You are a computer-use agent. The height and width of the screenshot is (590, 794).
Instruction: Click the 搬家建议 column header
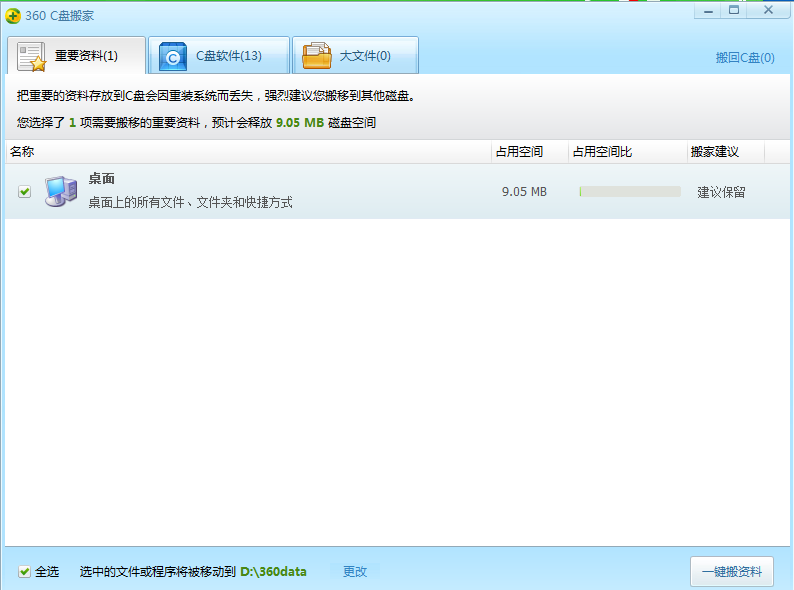[x=726, y=151]
